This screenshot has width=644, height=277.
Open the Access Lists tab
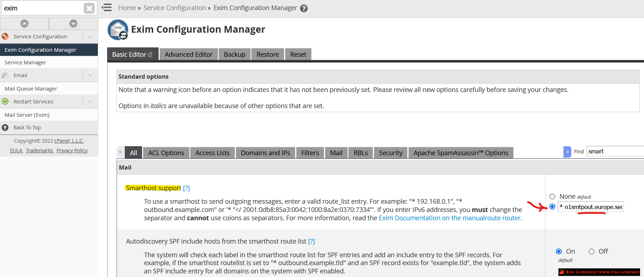tap(213, 153)
